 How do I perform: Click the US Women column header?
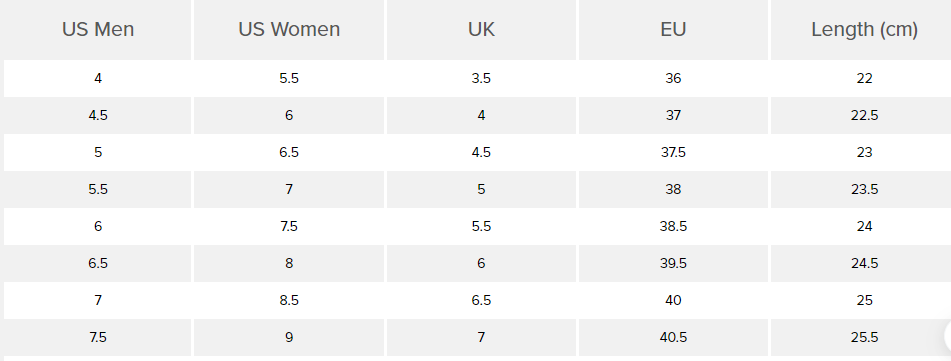pyautogui.click(x=289, y=29)
